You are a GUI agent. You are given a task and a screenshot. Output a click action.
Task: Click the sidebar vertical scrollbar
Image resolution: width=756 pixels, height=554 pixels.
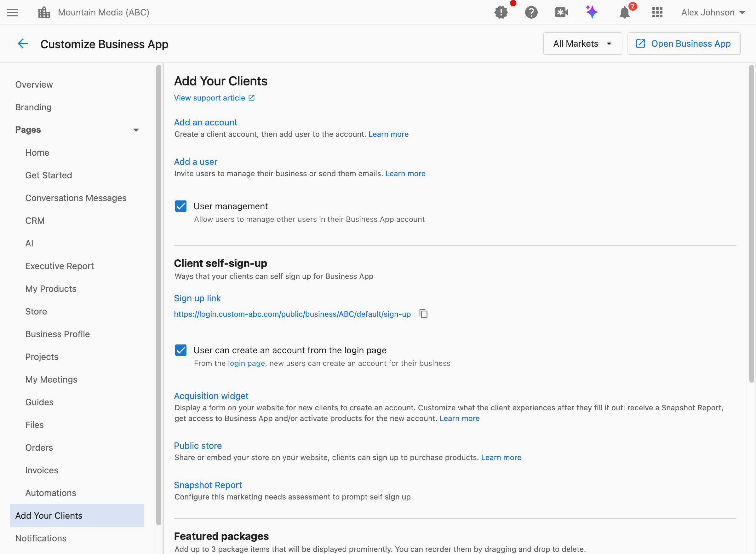point(158,295)
